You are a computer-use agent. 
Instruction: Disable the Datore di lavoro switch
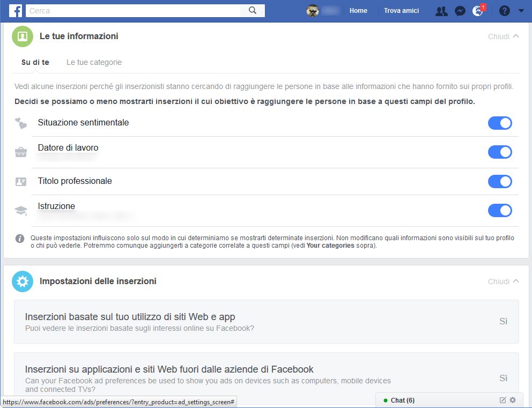pos(500,152)
